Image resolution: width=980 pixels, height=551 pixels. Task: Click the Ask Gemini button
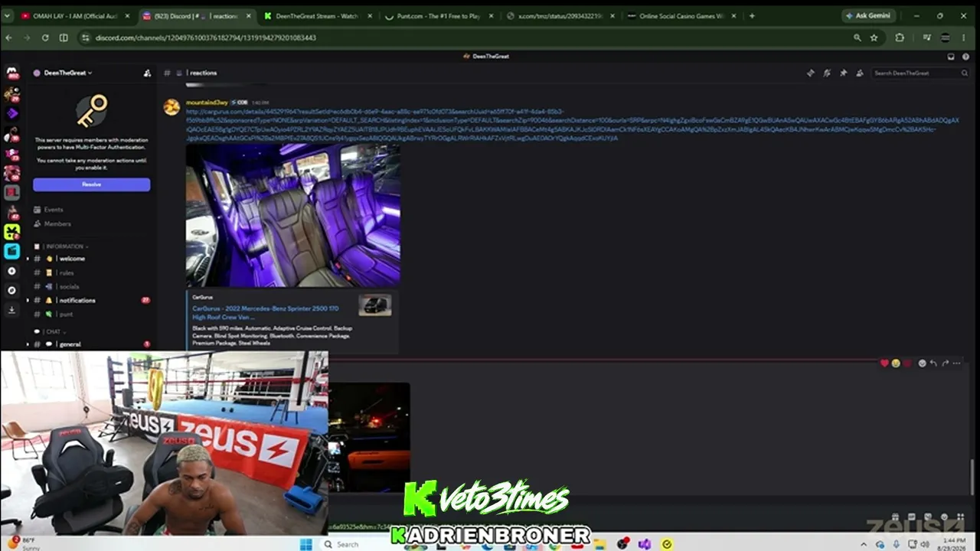[x=868, y=16]
